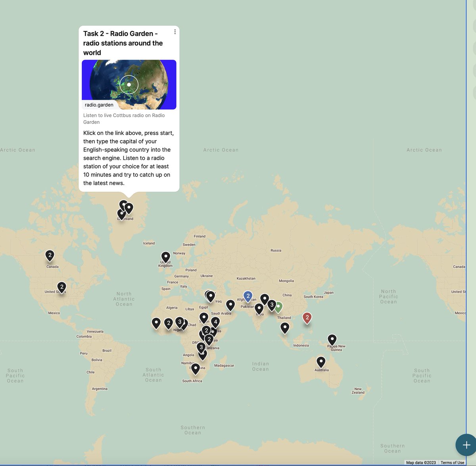The width and height of the screenshot is (476, 466).
Task: Click the 'Russia' map label
Action: (276, 250)
